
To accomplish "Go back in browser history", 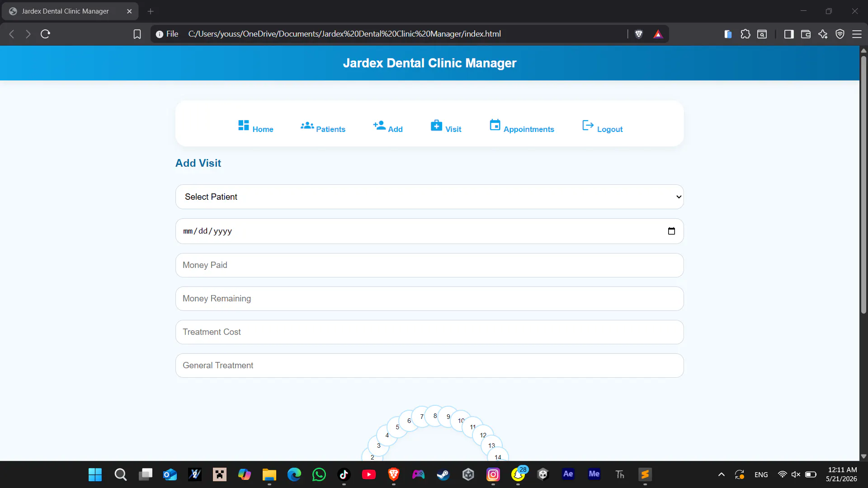I will click(x=12, y=34).
